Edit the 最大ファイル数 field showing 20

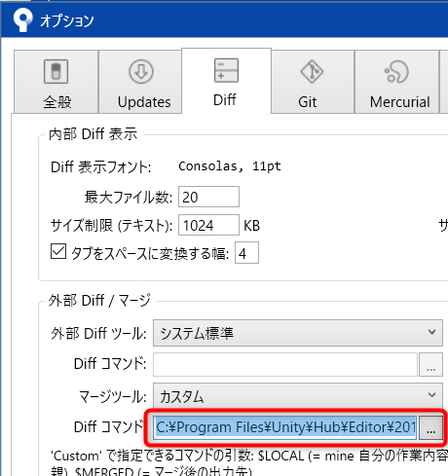click(x=208, y=197)
